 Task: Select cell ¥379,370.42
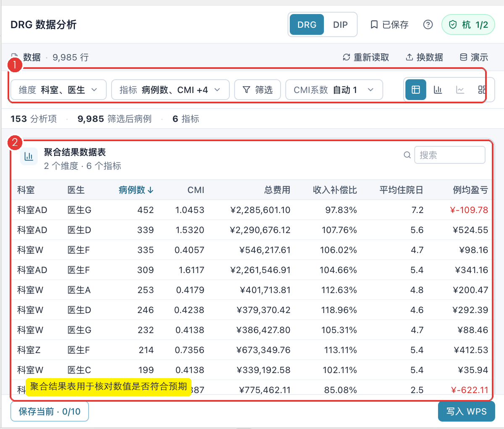263,310
